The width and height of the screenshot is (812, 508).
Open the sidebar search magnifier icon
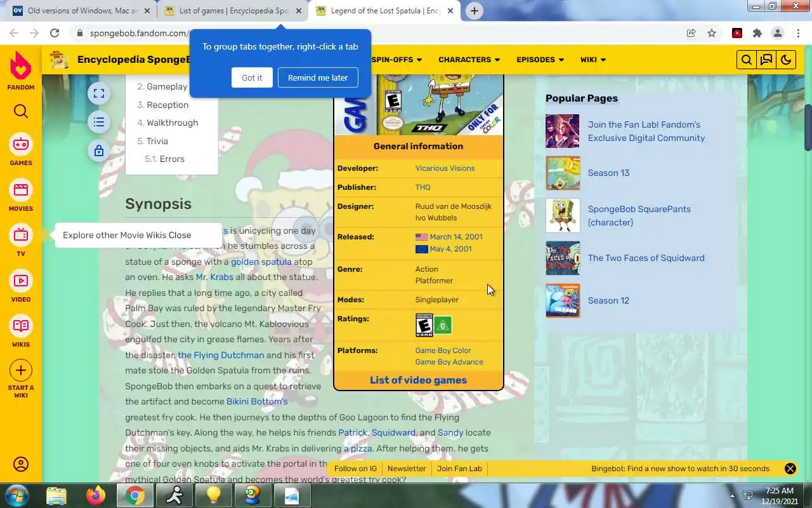(x=21, y=112)
